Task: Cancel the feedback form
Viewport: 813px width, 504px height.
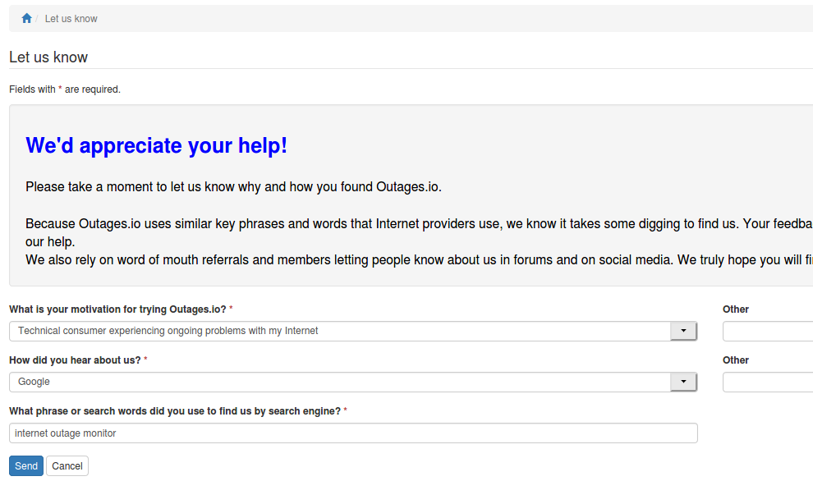Action: [67, 465]
